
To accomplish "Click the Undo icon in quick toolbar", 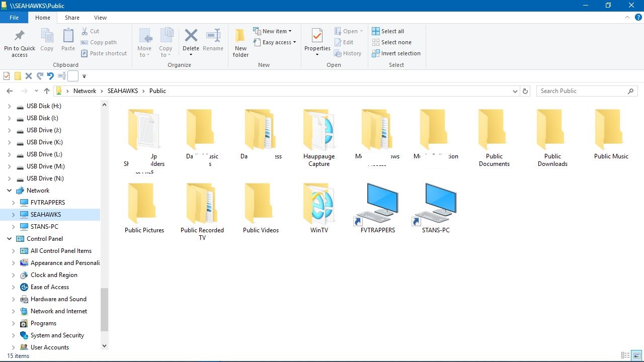I will click(50, 76).
